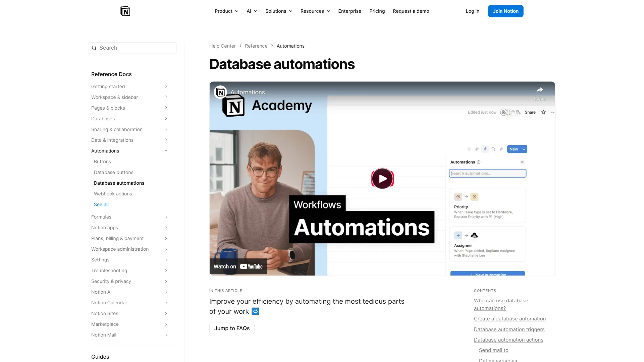Click the Notion channel avatar on video
The width and height of the screenshot is (644, 362).
[x=220, y=92]
